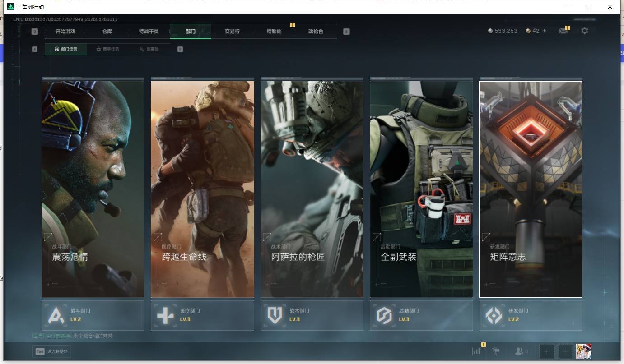Switch to the 特勤处 tab
The height and width of the screenshot is (364, 624).
(x=274, y=32)
